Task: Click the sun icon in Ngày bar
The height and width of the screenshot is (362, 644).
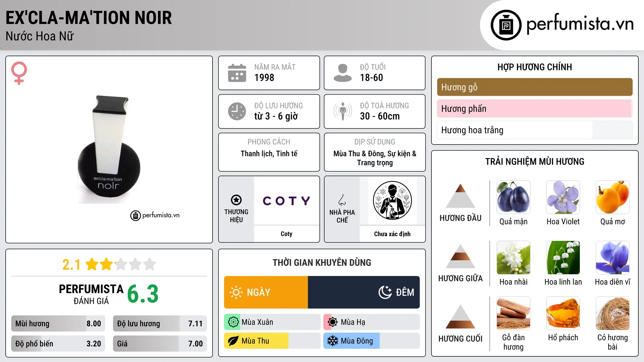Action: (x=236, y=292)
